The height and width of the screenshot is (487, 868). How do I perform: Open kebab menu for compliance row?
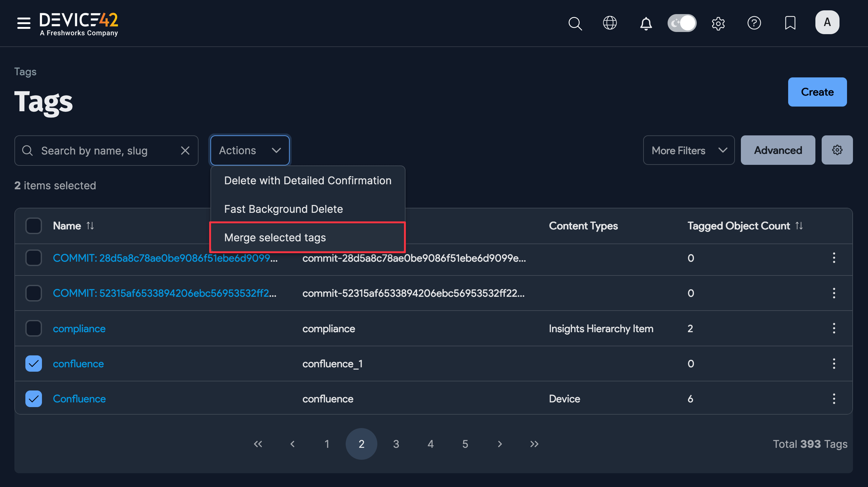click(x=834, y=328)
